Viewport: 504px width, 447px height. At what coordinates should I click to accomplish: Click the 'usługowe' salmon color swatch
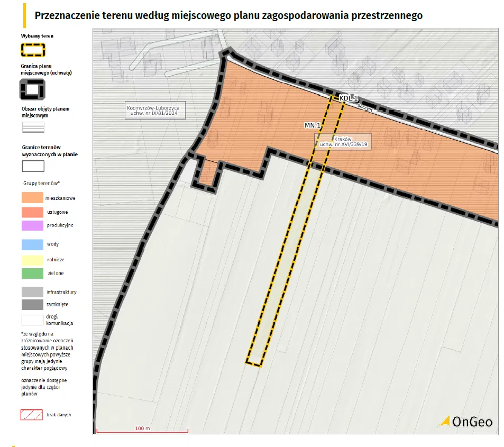point(33,212)
